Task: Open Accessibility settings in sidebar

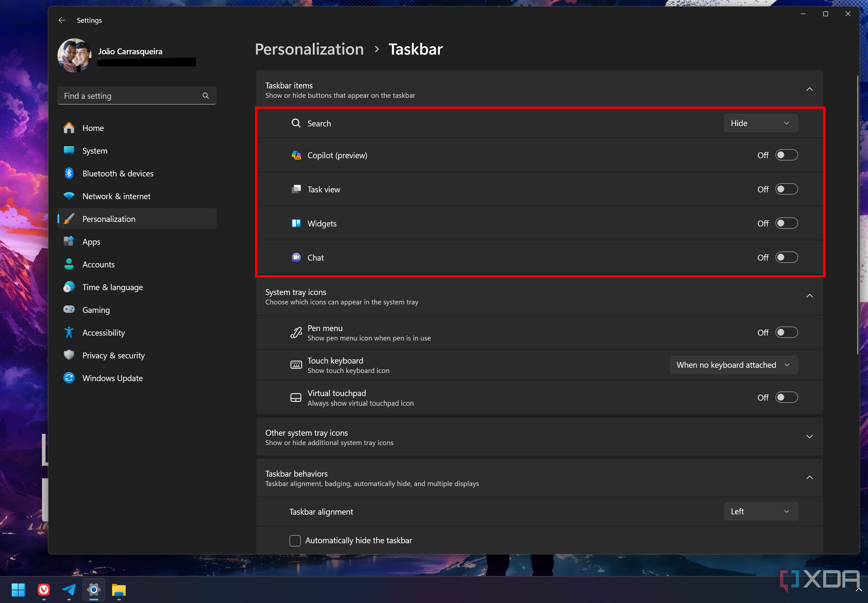Action: tap(137, 332)
